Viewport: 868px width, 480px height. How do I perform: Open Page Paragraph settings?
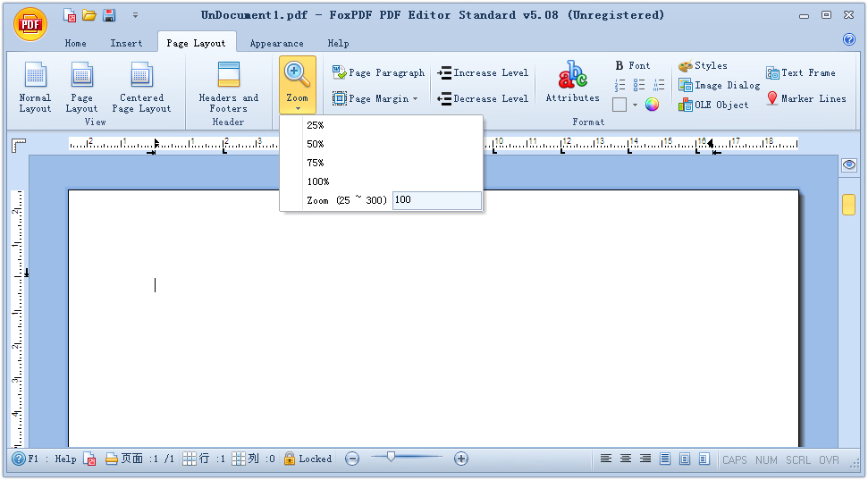pyautogui.click(x=378, y=72)
